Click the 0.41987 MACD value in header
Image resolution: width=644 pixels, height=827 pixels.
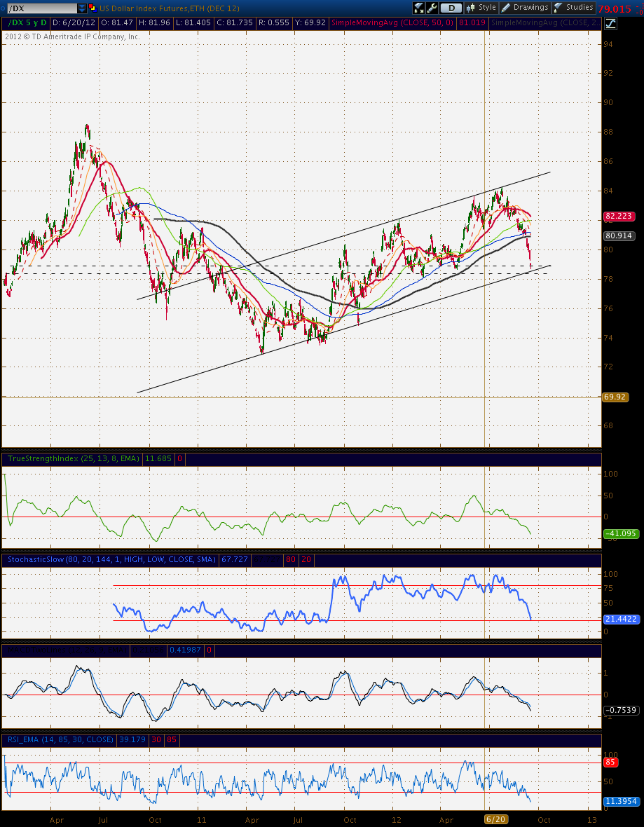tap(185, 650)
